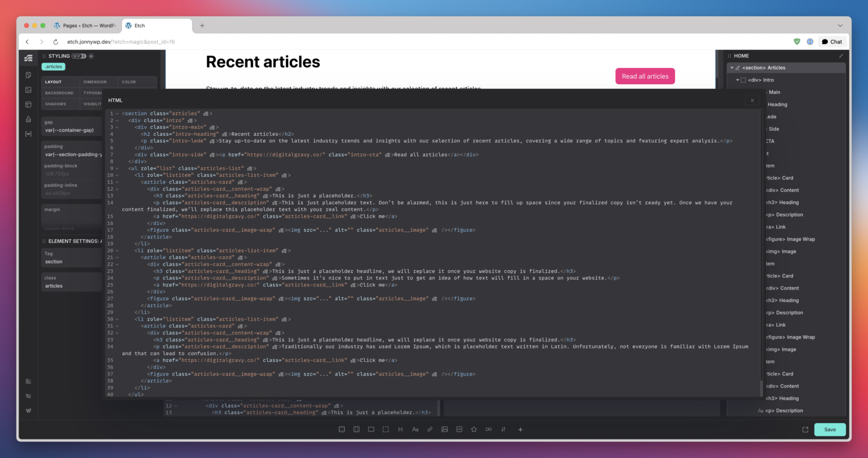Open the shield extension icon in browser
868x458 pixels.
coord(797,42)
